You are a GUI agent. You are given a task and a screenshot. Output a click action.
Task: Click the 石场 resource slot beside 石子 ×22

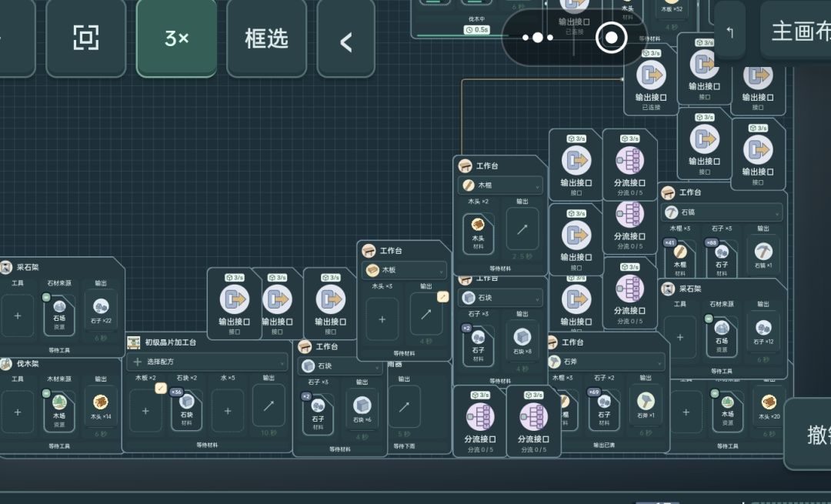point(59,315)
